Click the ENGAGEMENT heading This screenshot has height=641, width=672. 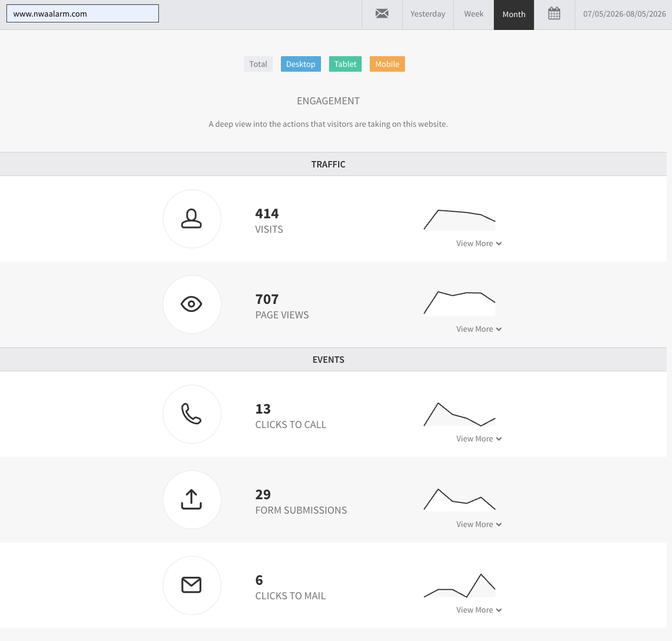[329, 101]
